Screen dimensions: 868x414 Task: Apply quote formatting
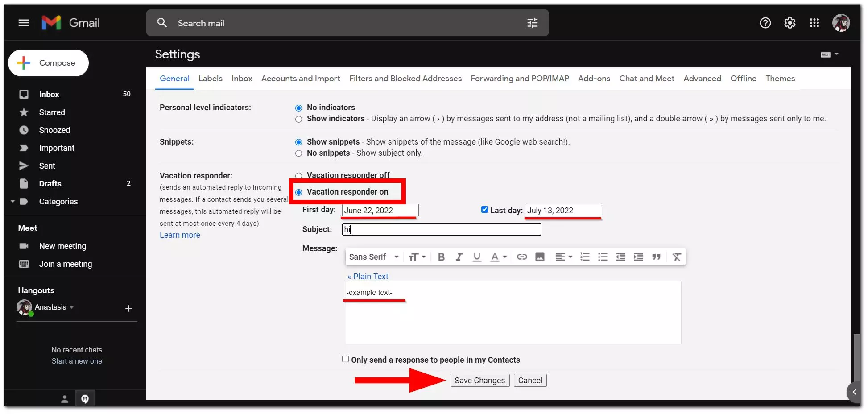[x=656, y=257]
